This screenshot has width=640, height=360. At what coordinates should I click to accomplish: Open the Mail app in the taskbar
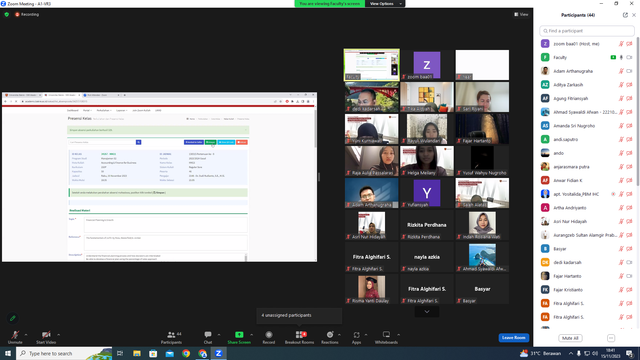click(170, 353)
